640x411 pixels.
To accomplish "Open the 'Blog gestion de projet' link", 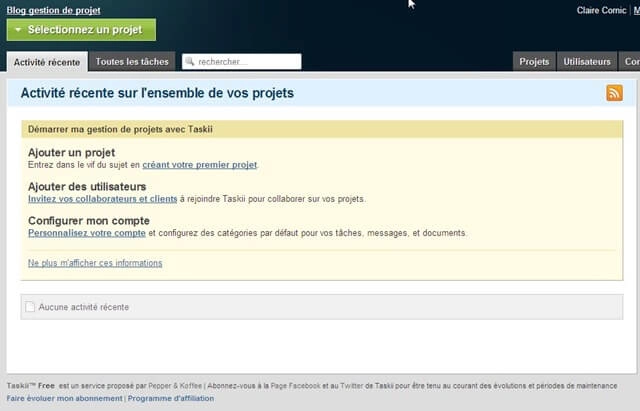I will tap(53, 11).
